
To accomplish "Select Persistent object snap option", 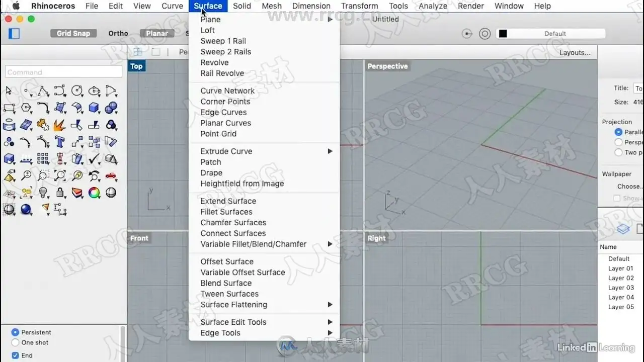I will point(15,332).
